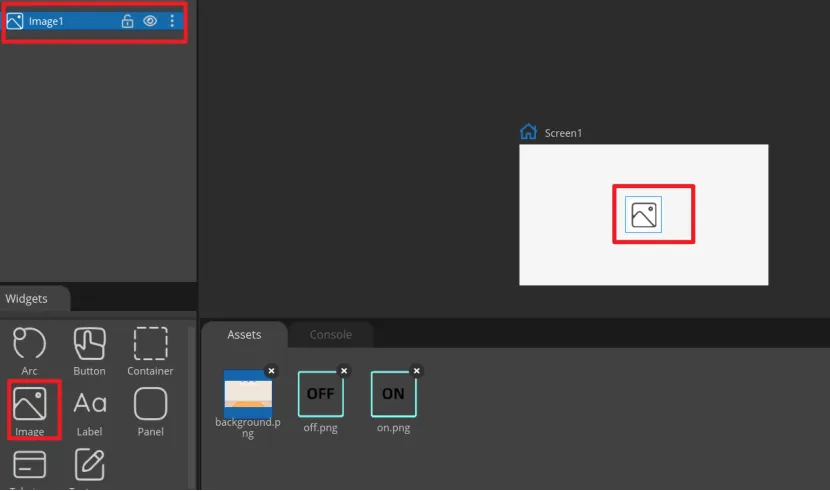Select the card-shaped widget below Image
Screen dimensions: 830x491
(29, 466)
